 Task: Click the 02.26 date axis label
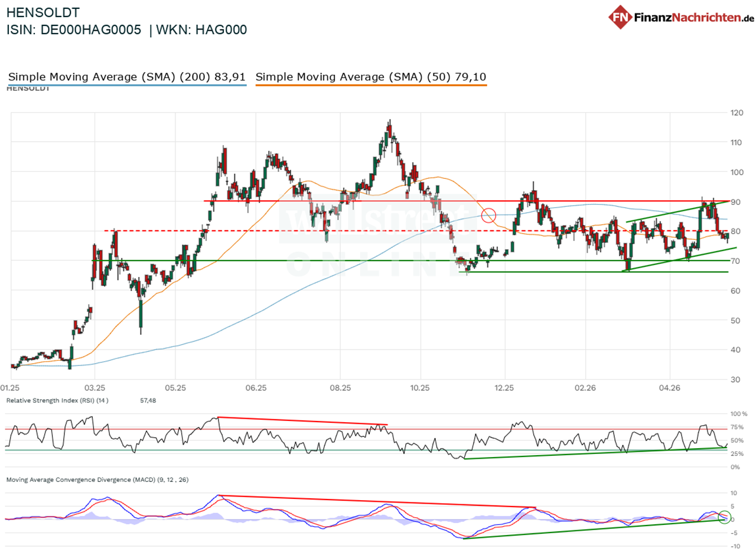click(x=584, y=389)
